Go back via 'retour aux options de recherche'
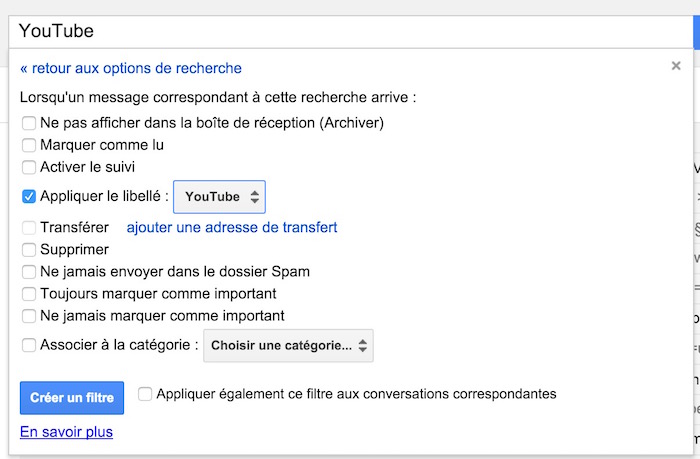 pos(131,69)
